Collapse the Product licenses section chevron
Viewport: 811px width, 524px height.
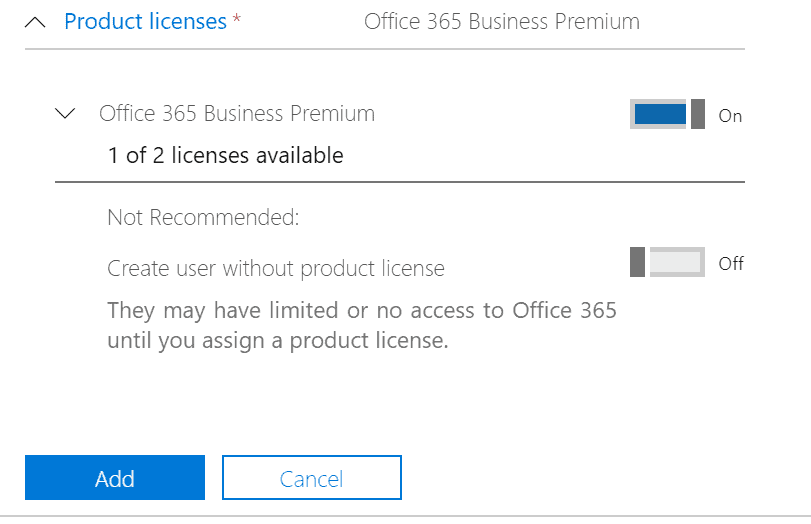click(x=35, y=22)
